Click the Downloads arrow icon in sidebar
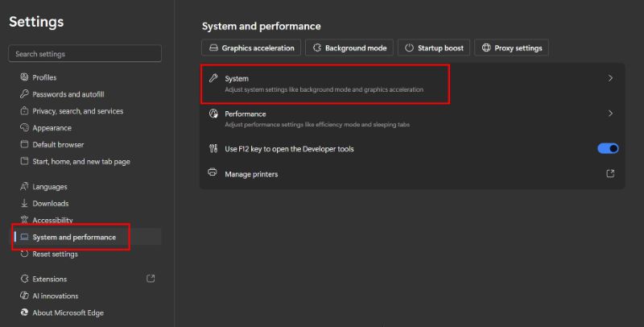 coord(23,204)
